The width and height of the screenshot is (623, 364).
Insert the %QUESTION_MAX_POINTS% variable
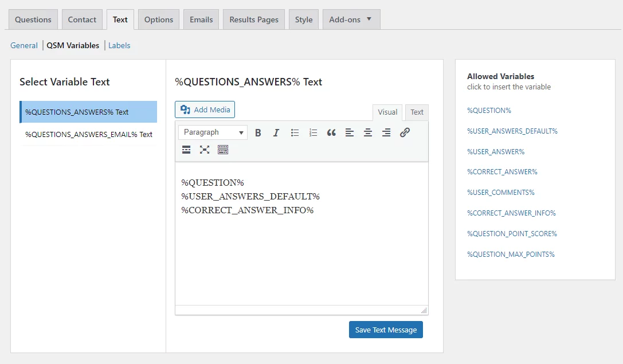pos(511,255)
